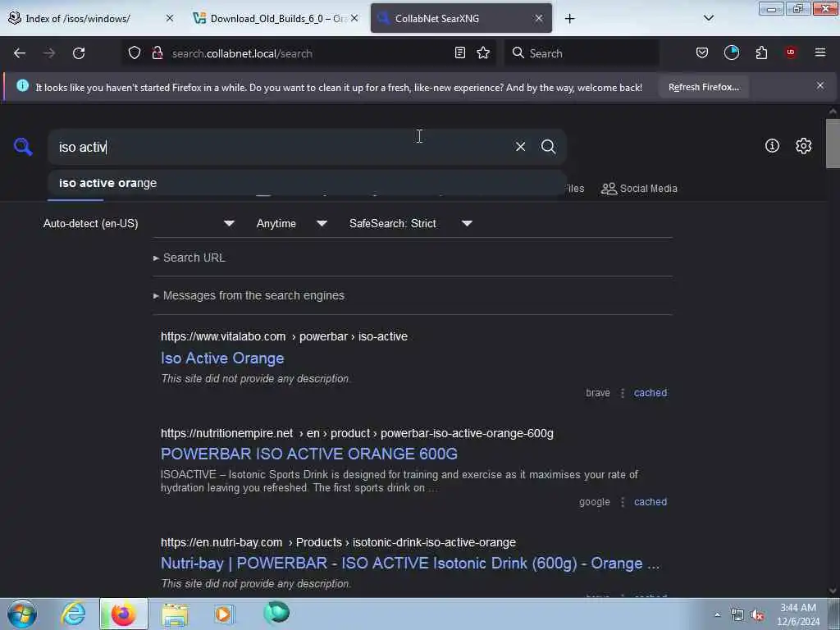
Task: Open the Firefox account circle icon
Action: [731, 52]
